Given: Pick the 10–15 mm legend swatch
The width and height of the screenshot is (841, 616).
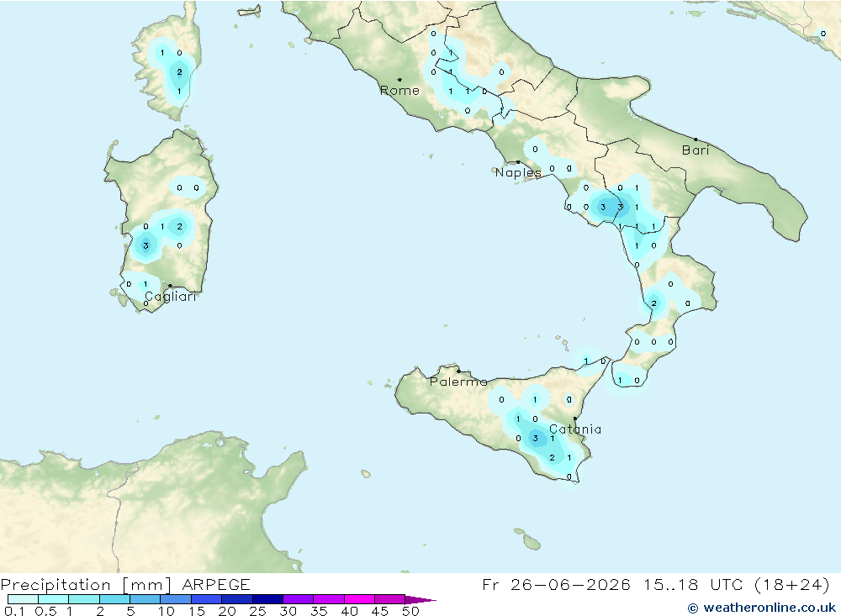Looking at the screenshot, I should [176, 599].
